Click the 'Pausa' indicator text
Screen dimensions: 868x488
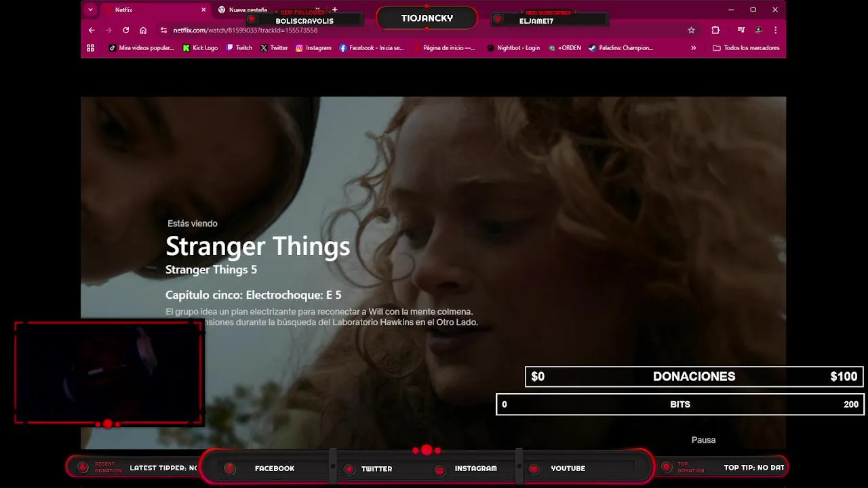[x=703, y=440]
